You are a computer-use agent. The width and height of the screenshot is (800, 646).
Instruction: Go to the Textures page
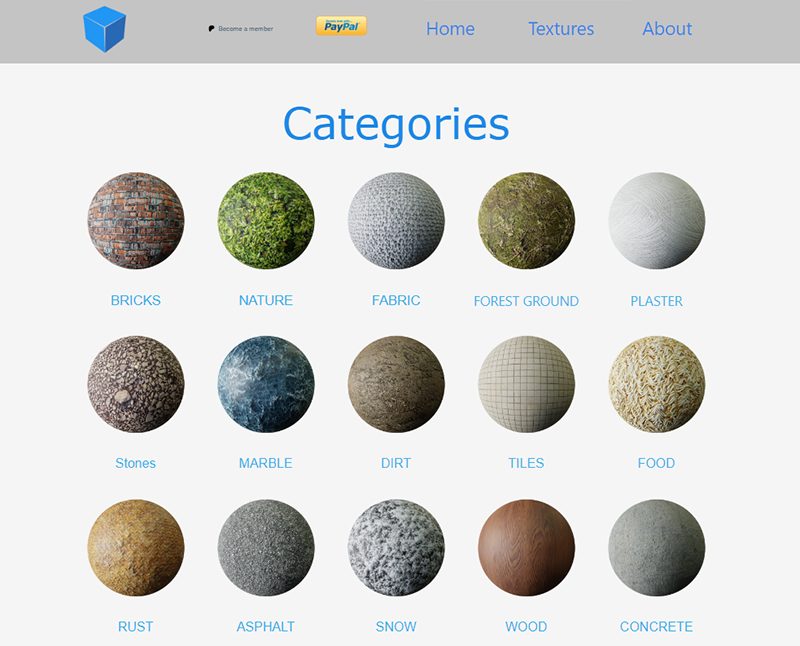[561, 29]
